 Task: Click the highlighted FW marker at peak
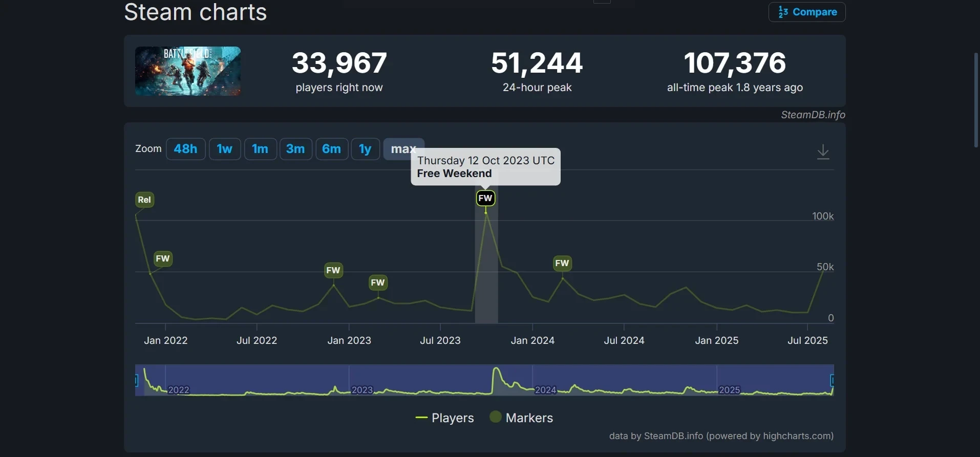pyautogui.click(x=485, y=198)
